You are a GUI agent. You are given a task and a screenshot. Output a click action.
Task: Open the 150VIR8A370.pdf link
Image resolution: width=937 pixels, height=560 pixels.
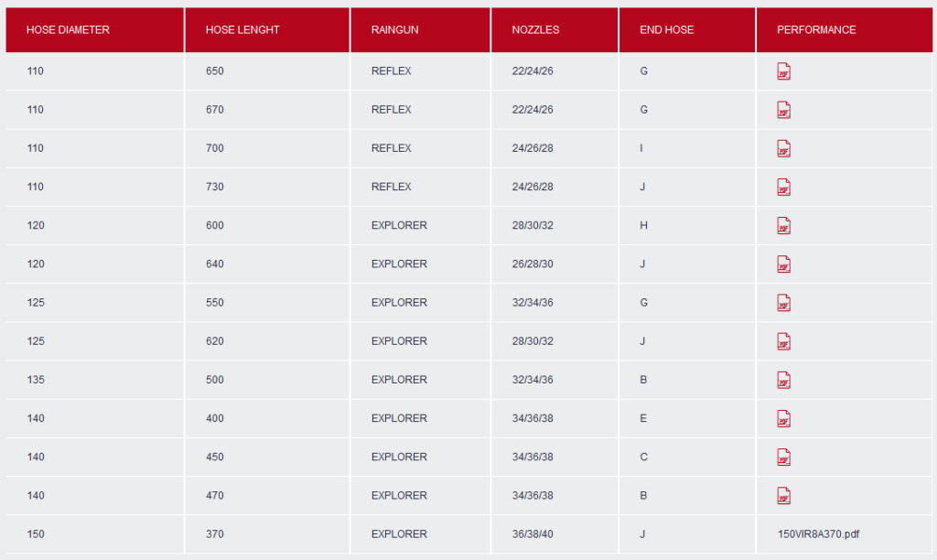coord(818,533)
